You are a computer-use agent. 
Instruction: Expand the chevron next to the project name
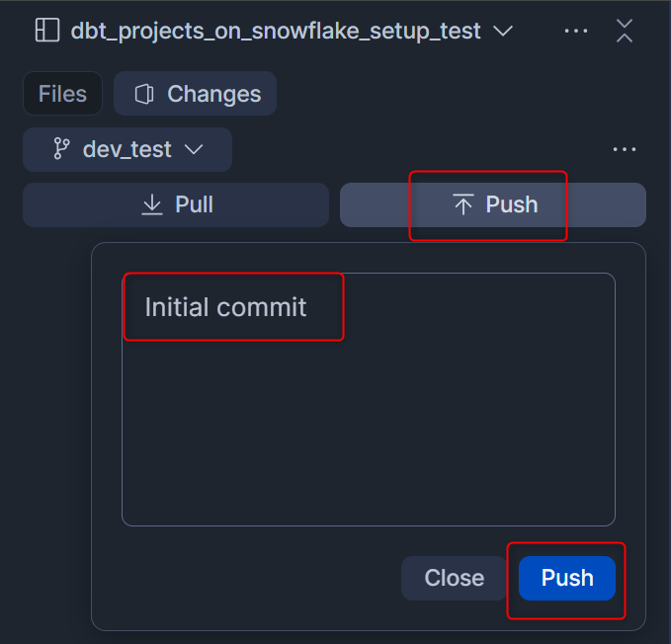[x=503, y=31]
